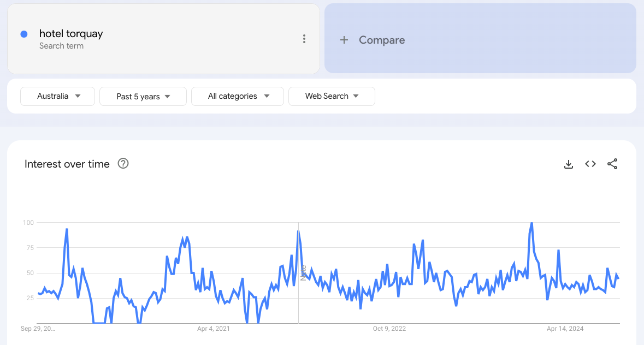Click the plus icon to add comparison
Screen dimensions: 644x345
tap(344, 40)
